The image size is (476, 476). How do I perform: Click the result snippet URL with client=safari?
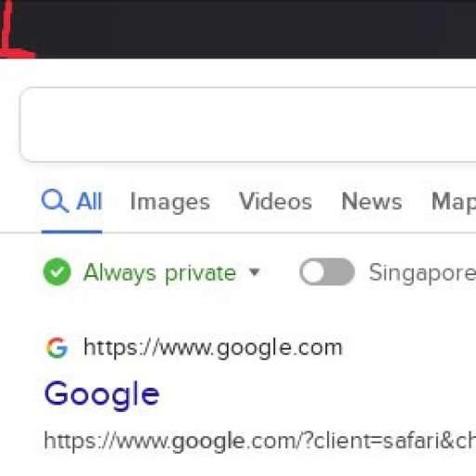coord(259,442)
